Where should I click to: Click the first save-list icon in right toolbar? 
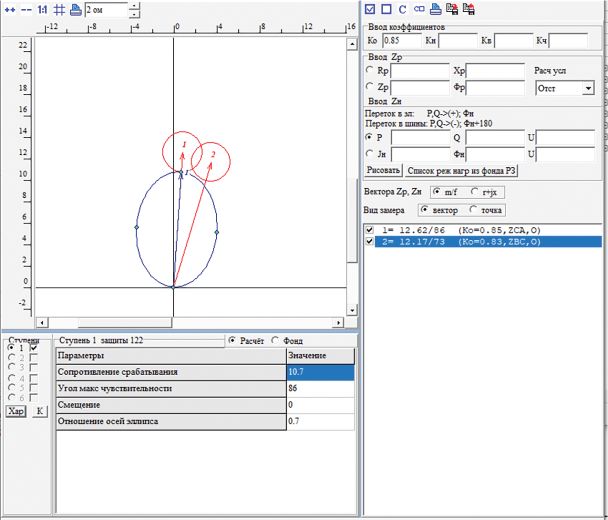tap(452, 9)
